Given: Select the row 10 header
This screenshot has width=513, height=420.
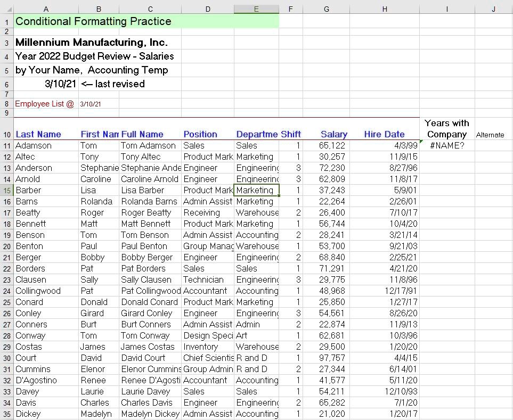Looking at the screenshot, I should 6,135.
